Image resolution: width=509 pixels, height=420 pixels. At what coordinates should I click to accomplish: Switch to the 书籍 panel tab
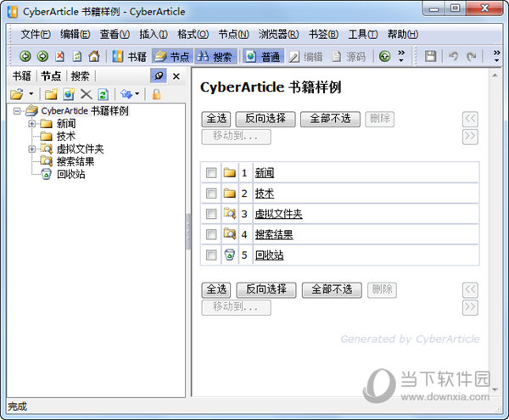click(22, 76)
